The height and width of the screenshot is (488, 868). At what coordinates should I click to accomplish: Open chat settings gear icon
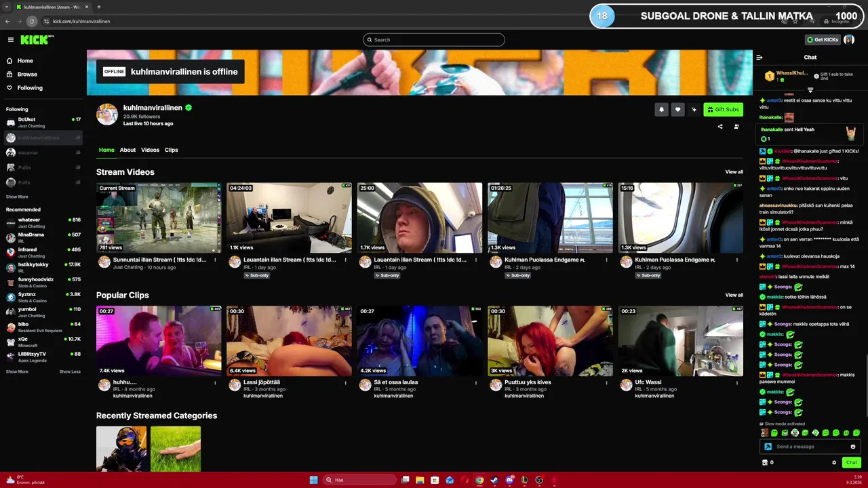[x=834, y=463]
